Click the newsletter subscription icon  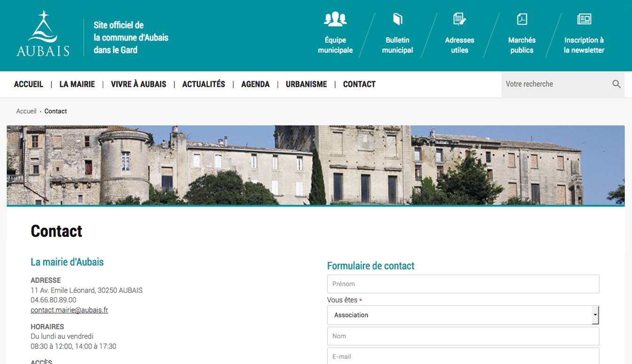(x=584, y=19)
